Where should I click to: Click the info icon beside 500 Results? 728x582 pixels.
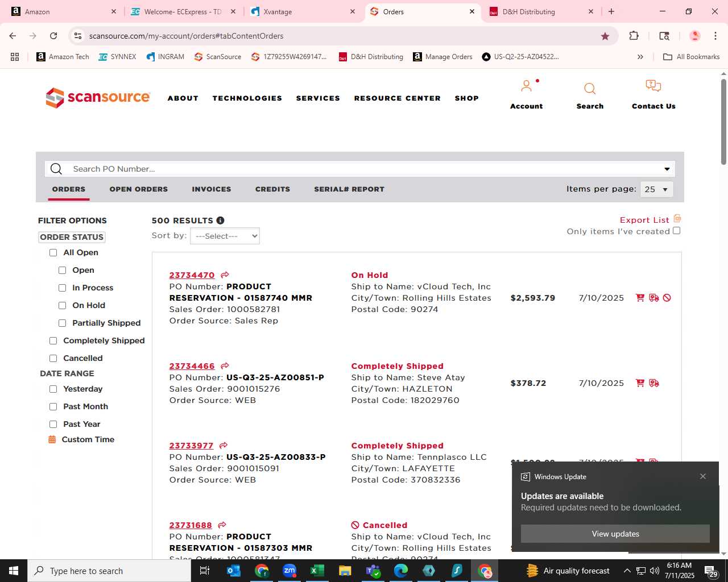point(220,221)
